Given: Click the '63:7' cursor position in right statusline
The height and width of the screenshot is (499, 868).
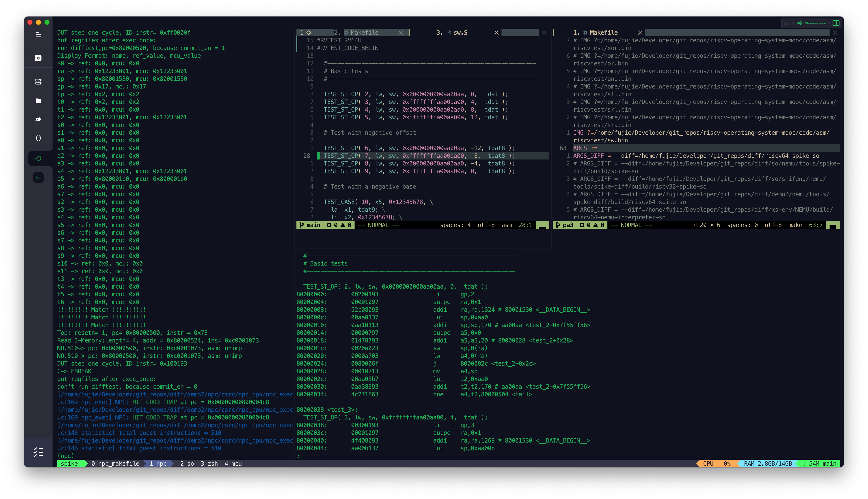Looking at the screenshot, I should pos(816,225).
